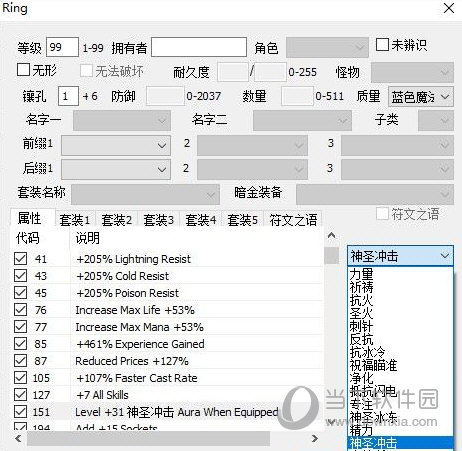
Task: Click the vertical scrollbar thumb
Action: (x=331, y=255)
